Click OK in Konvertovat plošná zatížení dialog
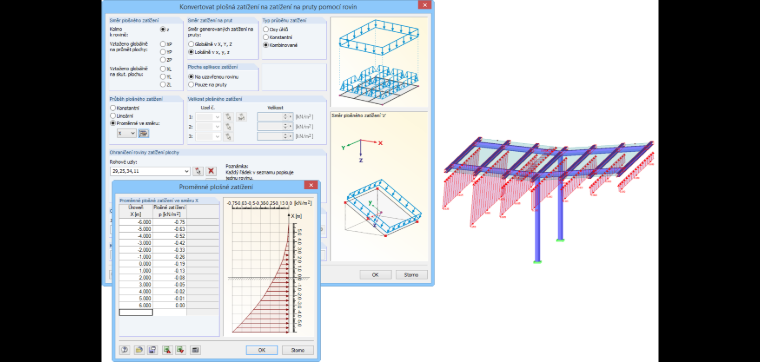Screen dimensions: 760x362 point(375,275)
